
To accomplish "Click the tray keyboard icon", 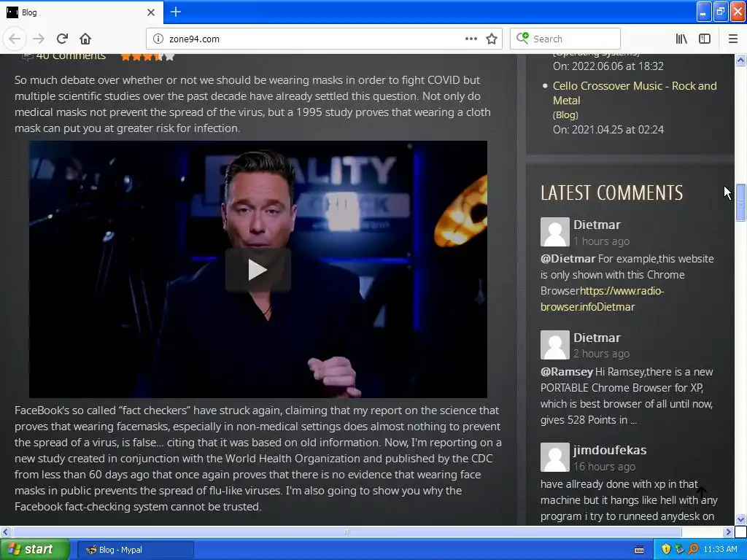I will click(x=639, y=550).
